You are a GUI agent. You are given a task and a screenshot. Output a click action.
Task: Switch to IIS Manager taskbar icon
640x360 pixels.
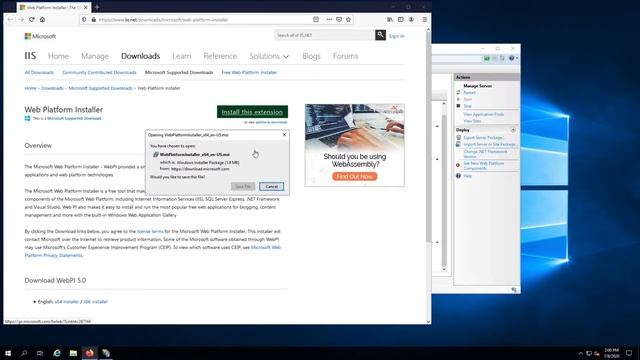click(106, 353)
